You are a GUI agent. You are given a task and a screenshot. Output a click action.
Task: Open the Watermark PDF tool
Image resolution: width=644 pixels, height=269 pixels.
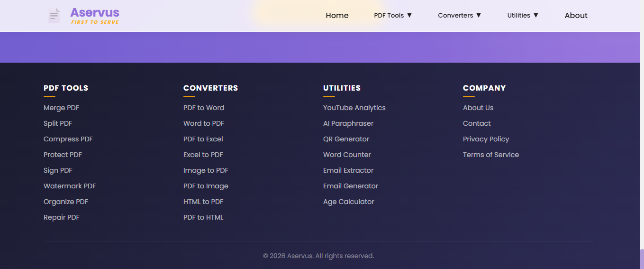(x=70, y=186)
